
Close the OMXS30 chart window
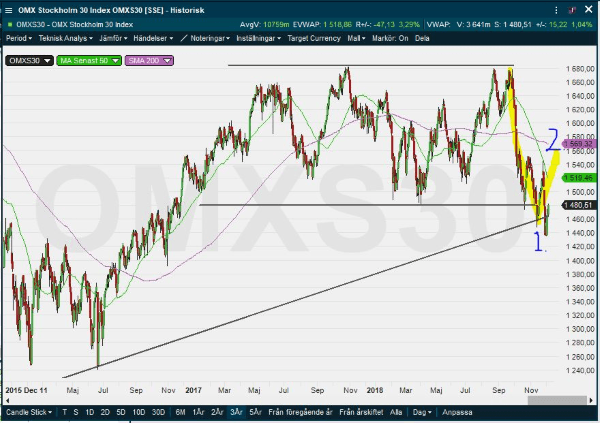[589, 10]
